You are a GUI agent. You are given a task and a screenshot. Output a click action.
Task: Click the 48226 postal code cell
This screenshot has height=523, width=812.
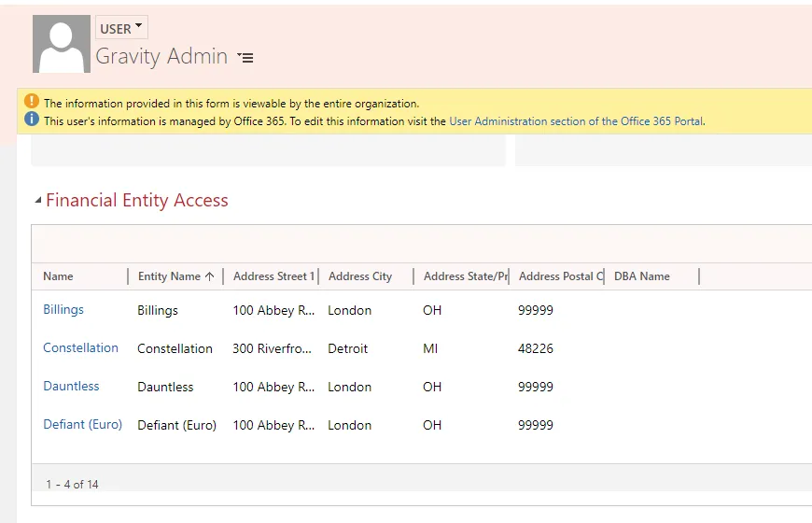[x=536, y=348]
